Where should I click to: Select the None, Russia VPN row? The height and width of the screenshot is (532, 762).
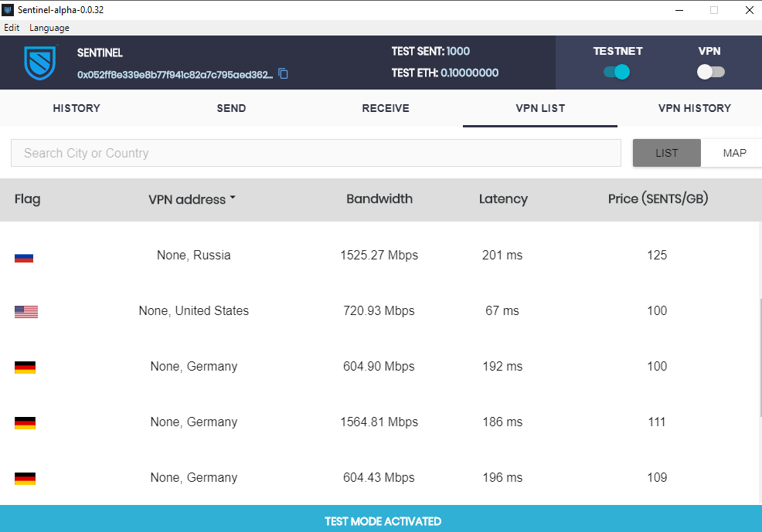tap(379, 256)
